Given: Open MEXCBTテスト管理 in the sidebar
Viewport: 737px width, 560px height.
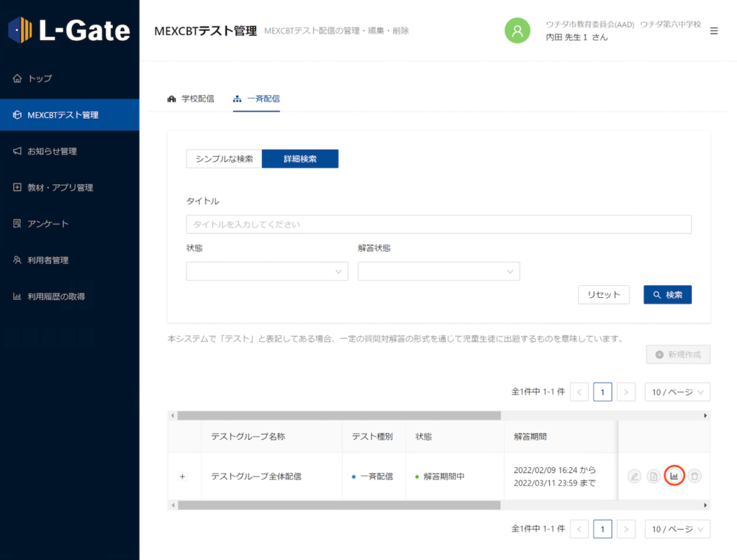Looking at the screenshot, I should (x=70, y=114).
